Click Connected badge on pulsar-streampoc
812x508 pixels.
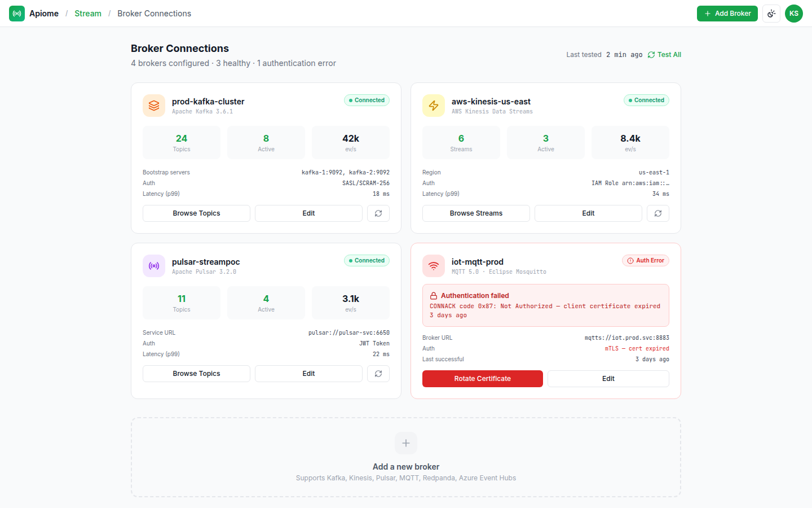(x=367, y=261)
